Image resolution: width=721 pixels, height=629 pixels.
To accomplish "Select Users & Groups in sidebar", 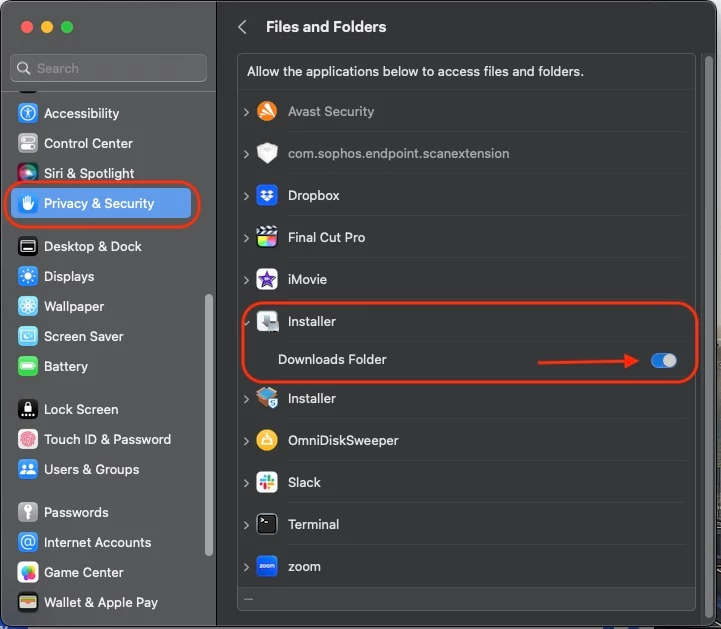I will click(92, 469).
